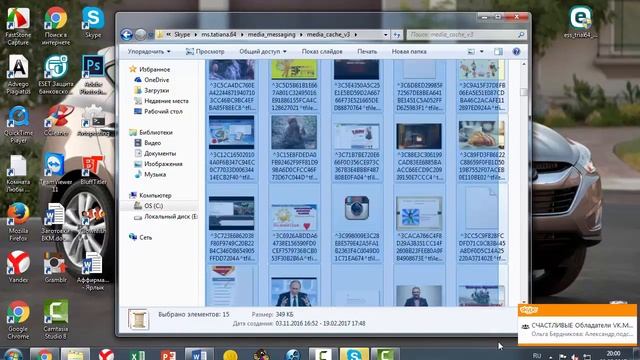Click 'Новая папка' toolbar button
Viewport: 640px width, 360px height.
click(x=409, y=52)
